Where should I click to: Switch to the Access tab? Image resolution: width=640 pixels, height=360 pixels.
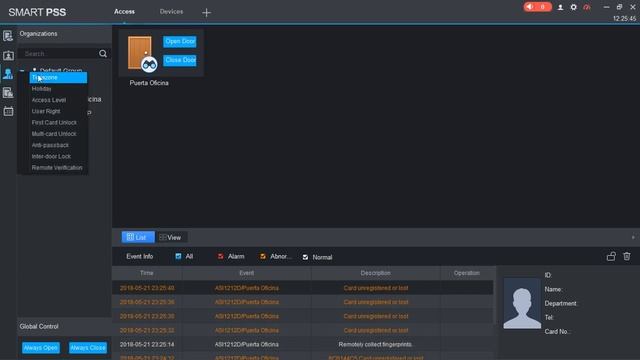click(124, 12)
